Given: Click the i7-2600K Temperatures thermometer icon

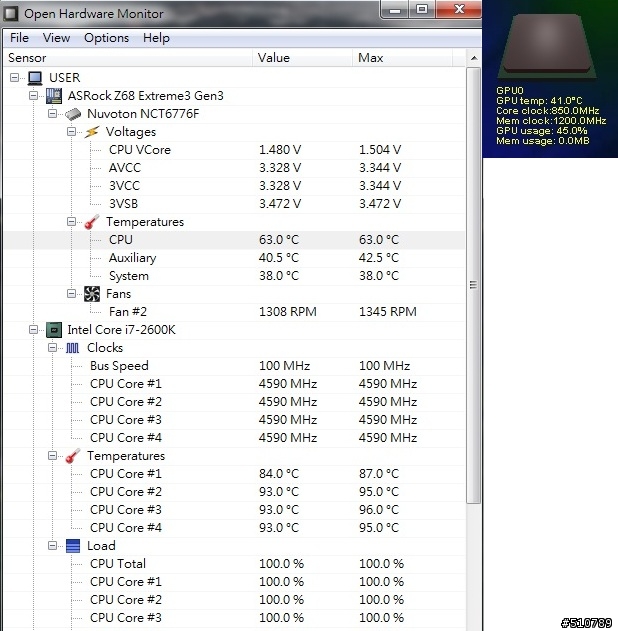Looking at the screenshot, I should click(x=73, y=456).
